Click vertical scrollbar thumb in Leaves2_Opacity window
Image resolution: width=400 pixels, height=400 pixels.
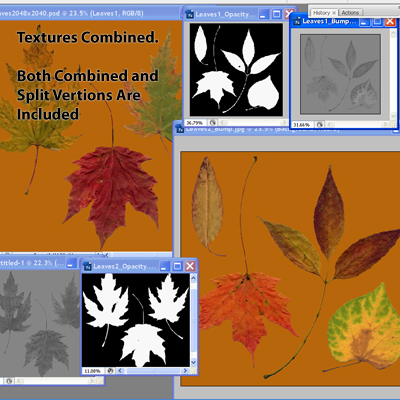[x=193, y=320]
